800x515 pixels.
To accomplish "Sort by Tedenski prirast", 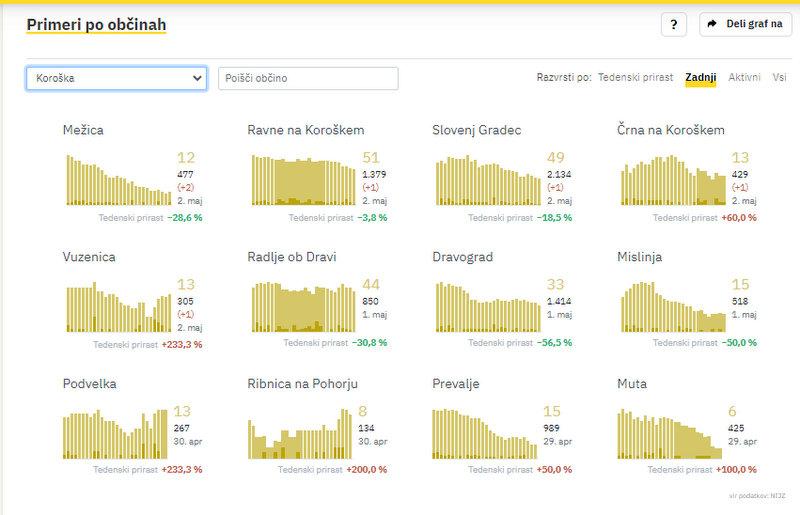I will (636, 77).
